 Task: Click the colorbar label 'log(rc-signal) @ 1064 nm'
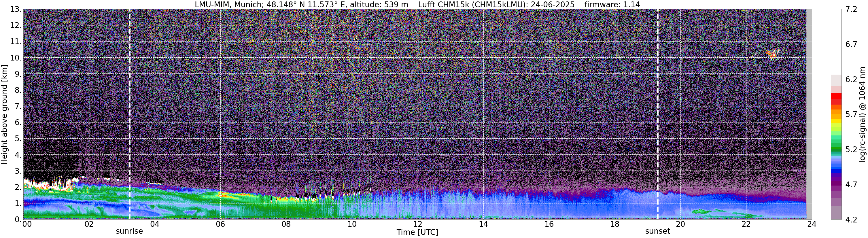click(862, 114)
